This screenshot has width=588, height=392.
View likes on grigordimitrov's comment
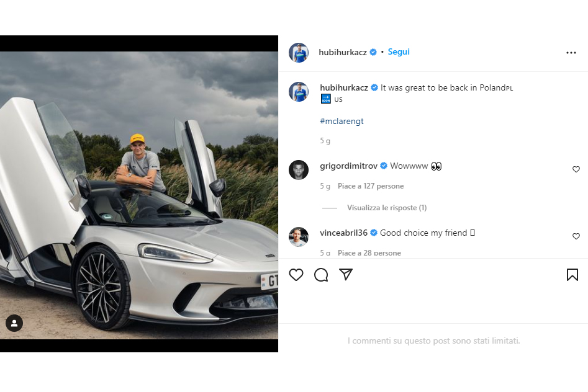pos(371,186)
